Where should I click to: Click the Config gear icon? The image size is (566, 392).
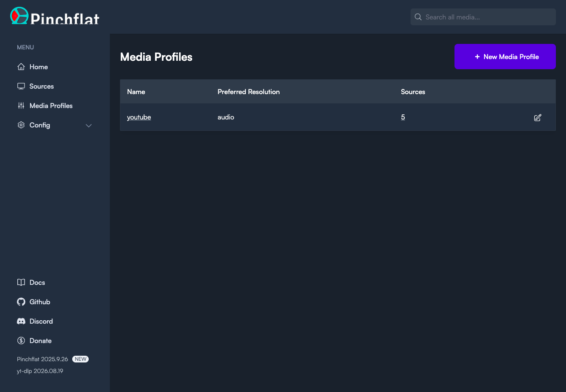coord(21,125)
